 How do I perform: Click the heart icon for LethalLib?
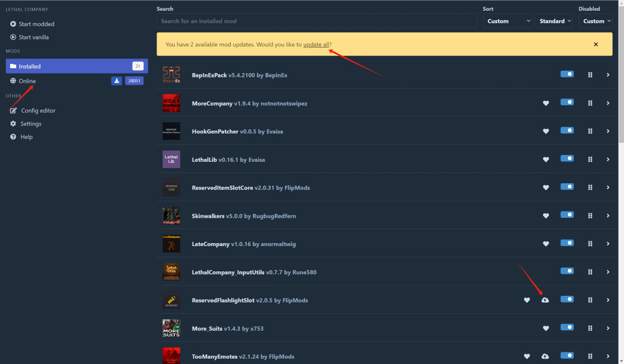[x=546, y=159]
